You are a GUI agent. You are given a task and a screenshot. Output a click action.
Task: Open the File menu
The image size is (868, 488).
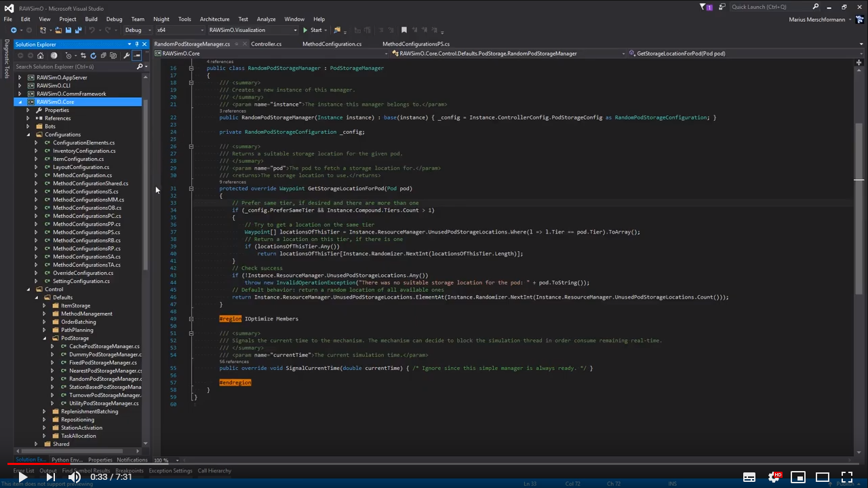pos(8,19)
